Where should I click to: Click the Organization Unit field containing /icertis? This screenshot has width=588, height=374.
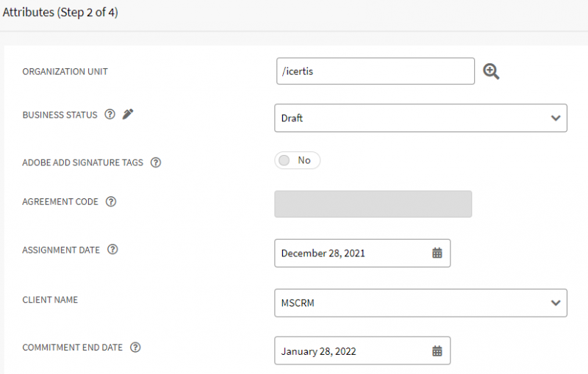point(375,71)
